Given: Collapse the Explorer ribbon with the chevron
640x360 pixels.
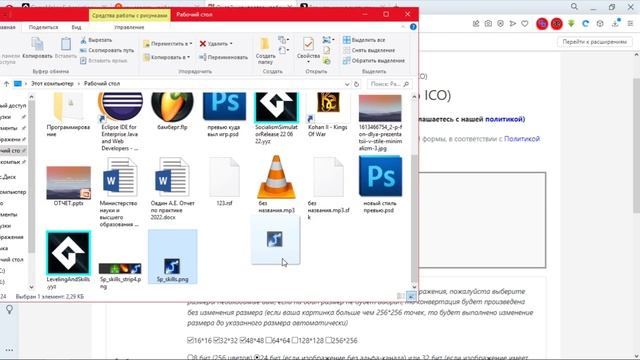Looking at the screenshot, I should point(403,27).
